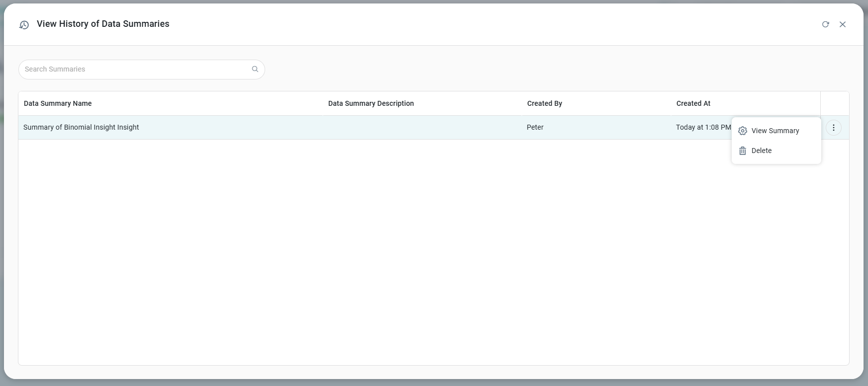Click the Data Summary Description column header

click(x=371, y=103)
